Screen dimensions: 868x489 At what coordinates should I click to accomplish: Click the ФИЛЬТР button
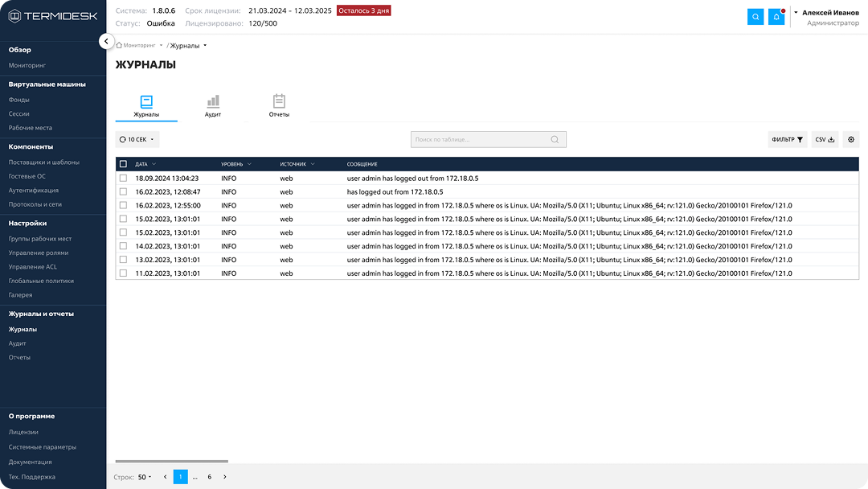(787, 139)
